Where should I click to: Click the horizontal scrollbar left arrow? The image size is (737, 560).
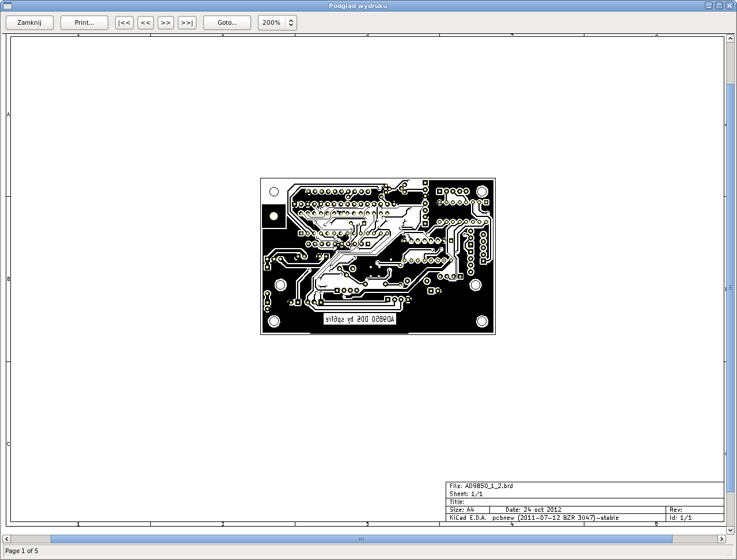(7, 539)
